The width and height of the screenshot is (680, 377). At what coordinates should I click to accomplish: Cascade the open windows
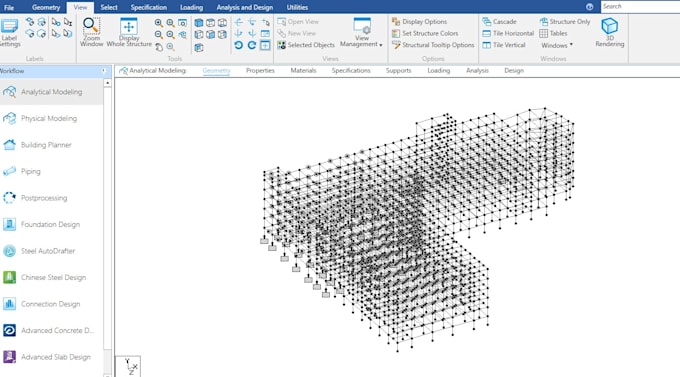[x=499, y=22]
